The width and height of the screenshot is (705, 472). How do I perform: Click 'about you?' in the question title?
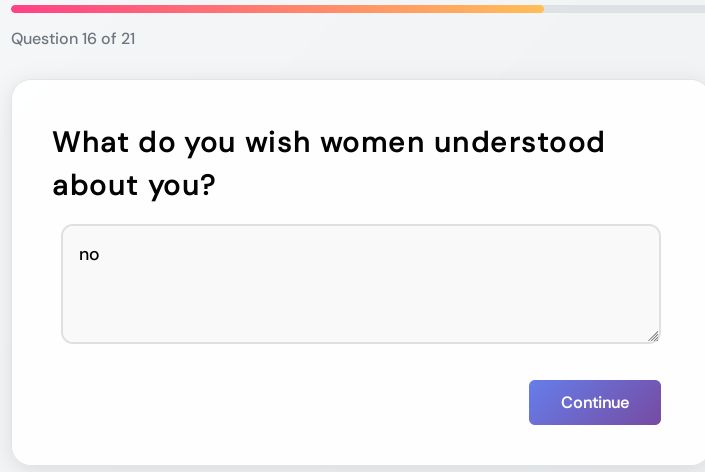(x=134, y=185)
